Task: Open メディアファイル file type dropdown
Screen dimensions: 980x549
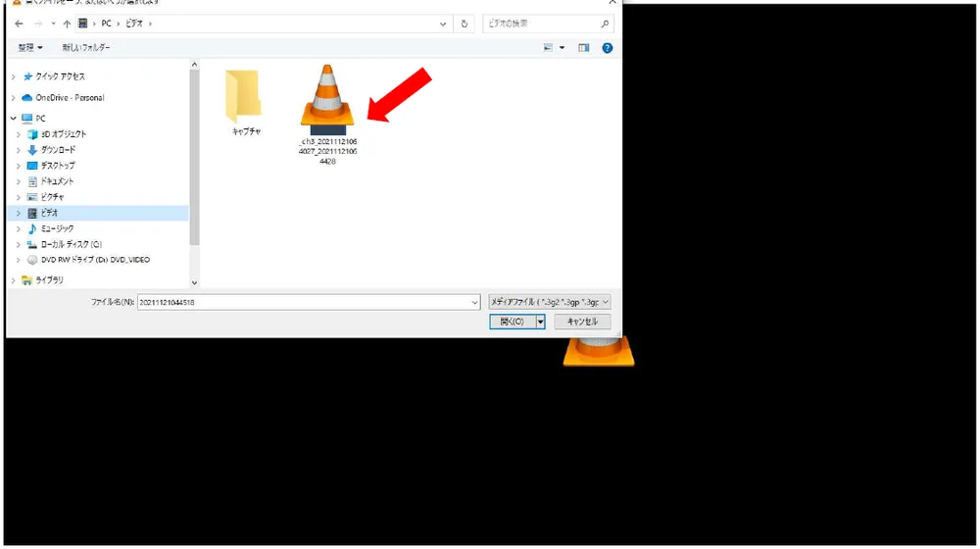Action: tap(550, 302)
